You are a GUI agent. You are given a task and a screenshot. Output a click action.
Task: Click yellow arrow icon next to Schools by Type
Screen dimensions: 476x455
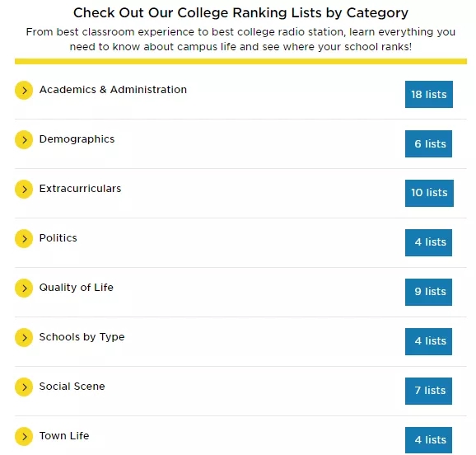[24, 337]
